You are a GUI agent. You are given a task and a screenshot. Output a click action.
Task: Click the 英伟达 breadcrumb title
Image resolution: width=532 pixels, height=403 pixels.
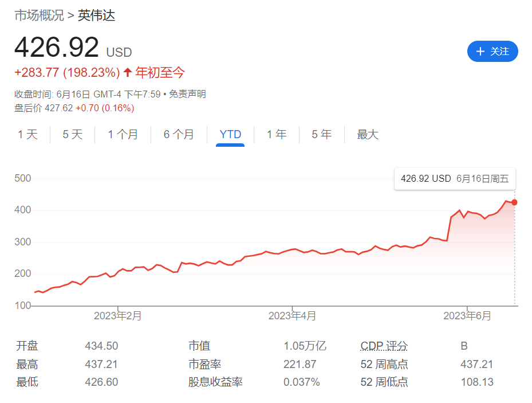pyautogui.click(x=97, y=15)
